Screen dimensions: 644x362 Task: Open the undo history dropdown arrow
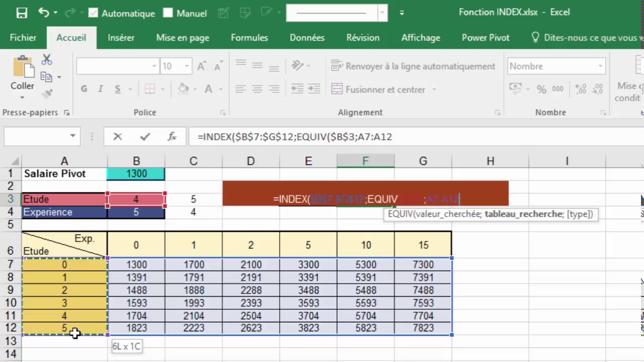55,13
